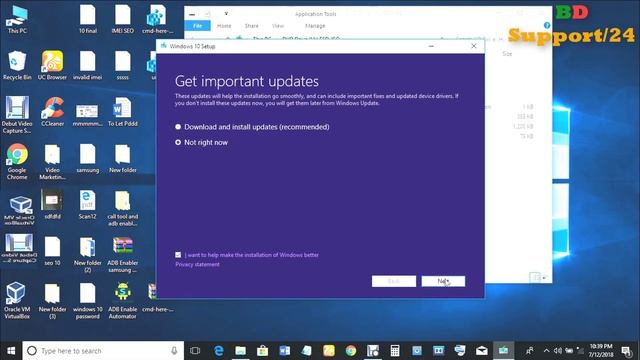Select the sssss file icon
Screen dimensions: 640x360
click(122, 65)
